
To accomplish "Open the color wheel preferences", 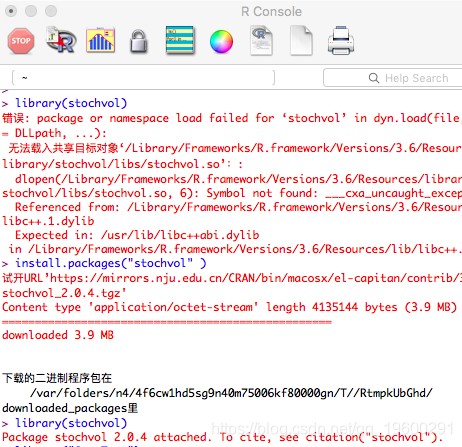I will click(221, 41).
